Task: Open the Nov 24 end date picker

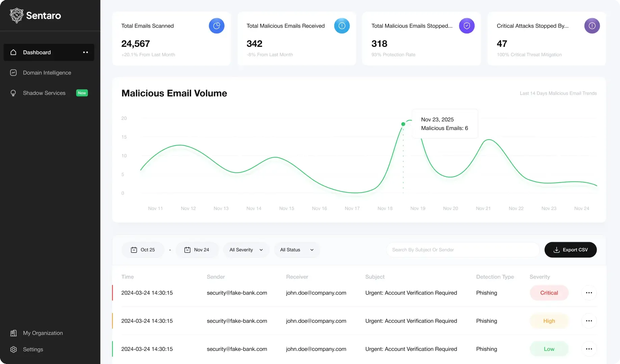Action: [197, 250]
